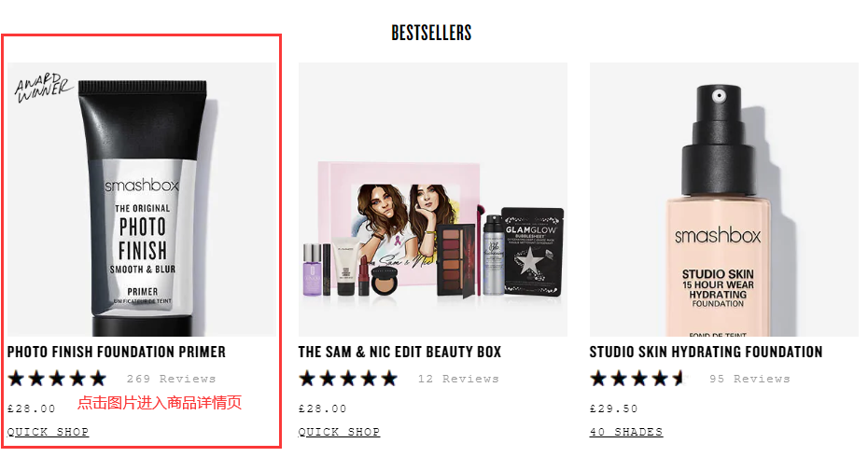The height and width of the screenshot is (457, 868).
Task: Click the £28.00 price of Photo Finish Primer
Action: point(32,409)
